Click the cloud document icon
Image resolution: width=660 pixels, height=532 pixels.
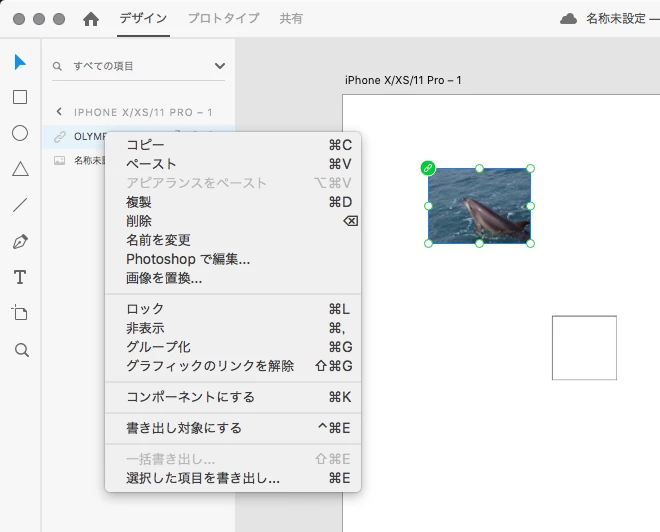[568, 19]
